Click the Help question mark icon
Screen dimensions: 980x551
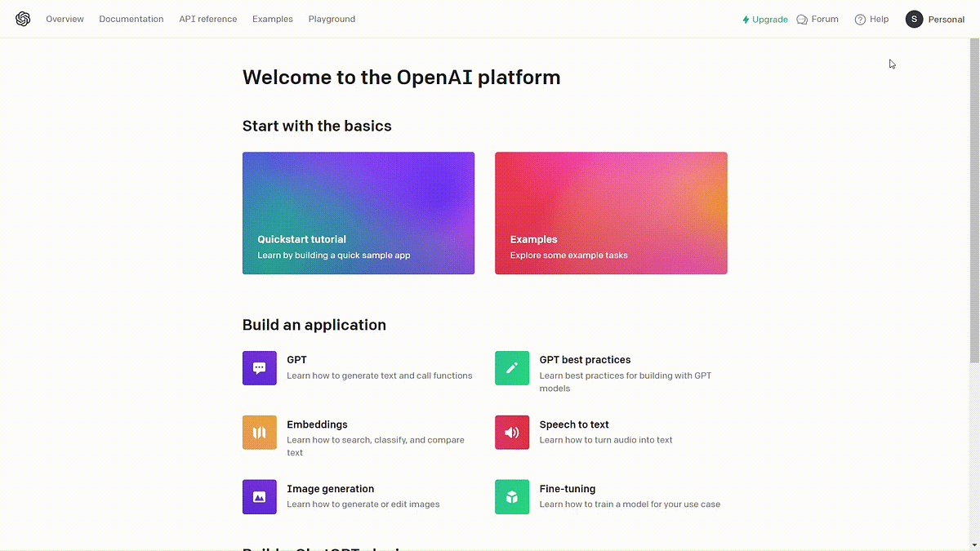pyautogui.click(x=858, y=19)
